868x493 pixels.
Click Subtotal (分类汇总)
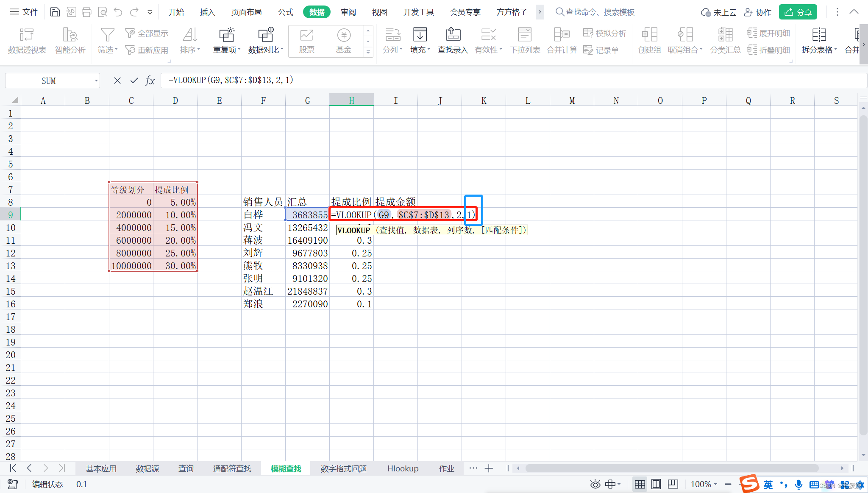coord(725,41)
